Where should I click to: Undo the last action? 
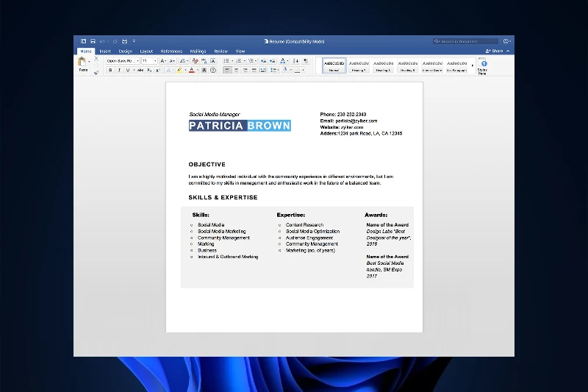pos(101,42)
